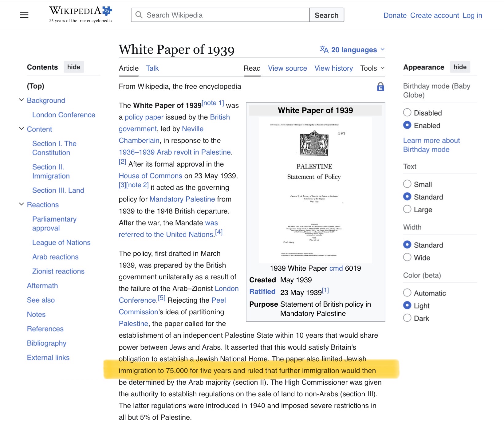Go to Section III. Land
The width and height of the screenshot is (504, 428).
(x=58, y=190)
